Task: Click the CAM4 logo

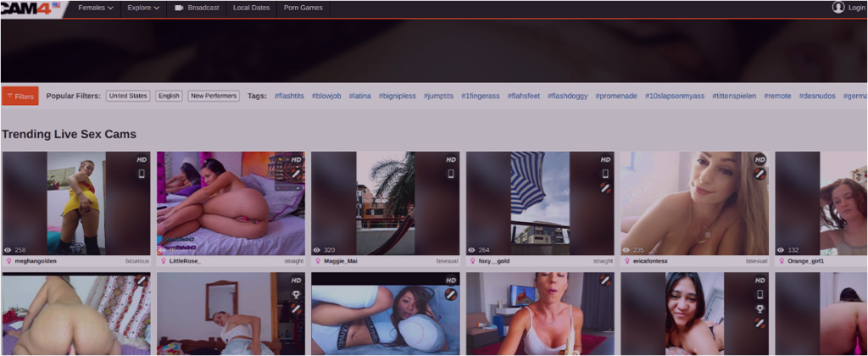Action: pyautogui.click(x=31, y=8)
